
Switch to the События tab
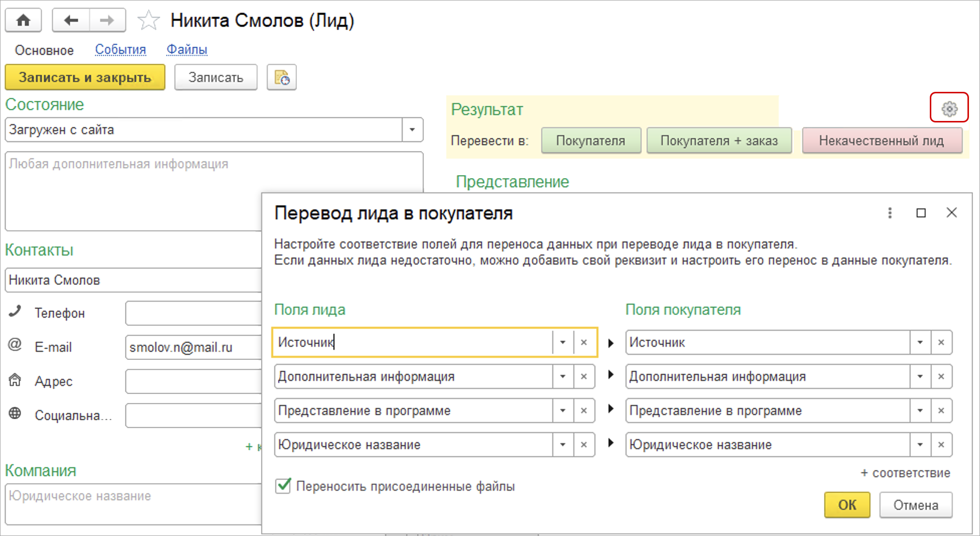[120, 50]
